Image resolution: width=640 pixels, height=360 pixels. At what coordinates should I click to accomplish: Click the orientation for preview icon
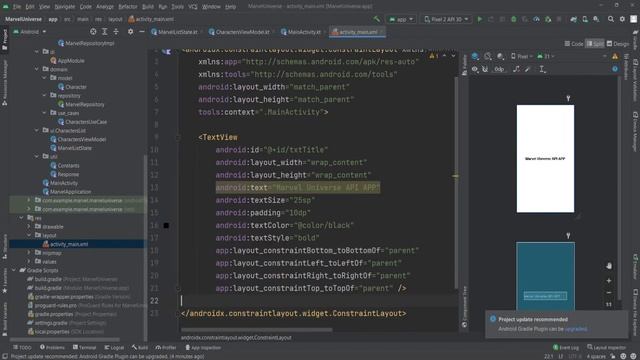(x=488, y=56)
